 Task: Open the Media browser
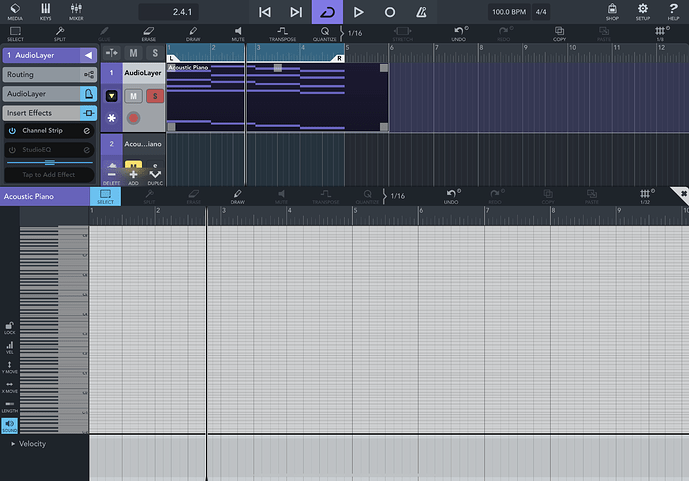click(x=15, y=12)
